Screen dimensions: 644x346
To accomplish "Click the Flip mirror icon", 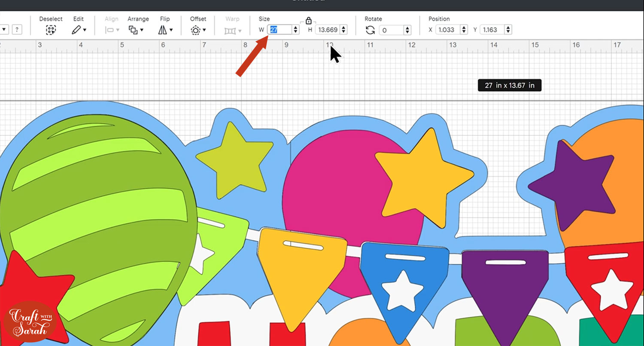I will (163, 30).
